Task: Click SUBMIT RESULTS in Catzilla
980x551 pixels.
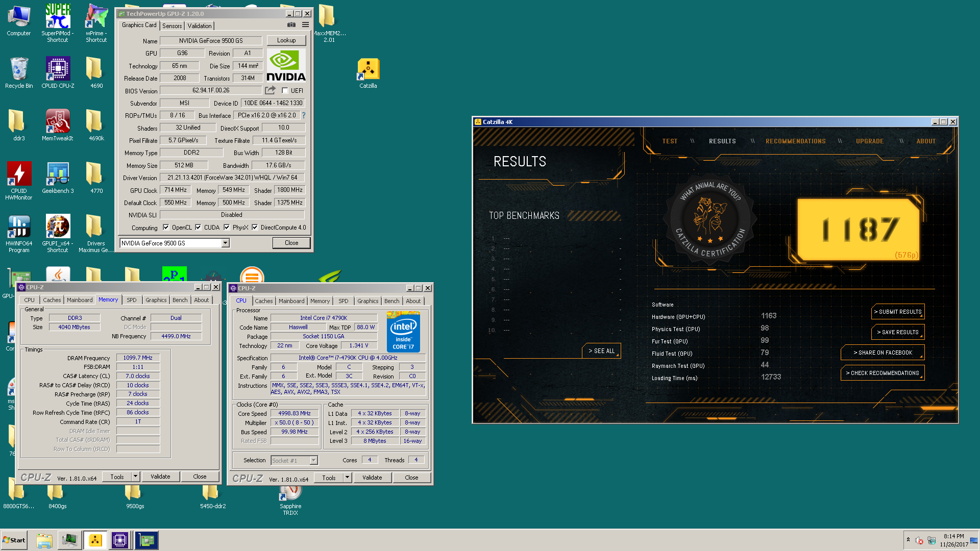Action: coord(898,312)
